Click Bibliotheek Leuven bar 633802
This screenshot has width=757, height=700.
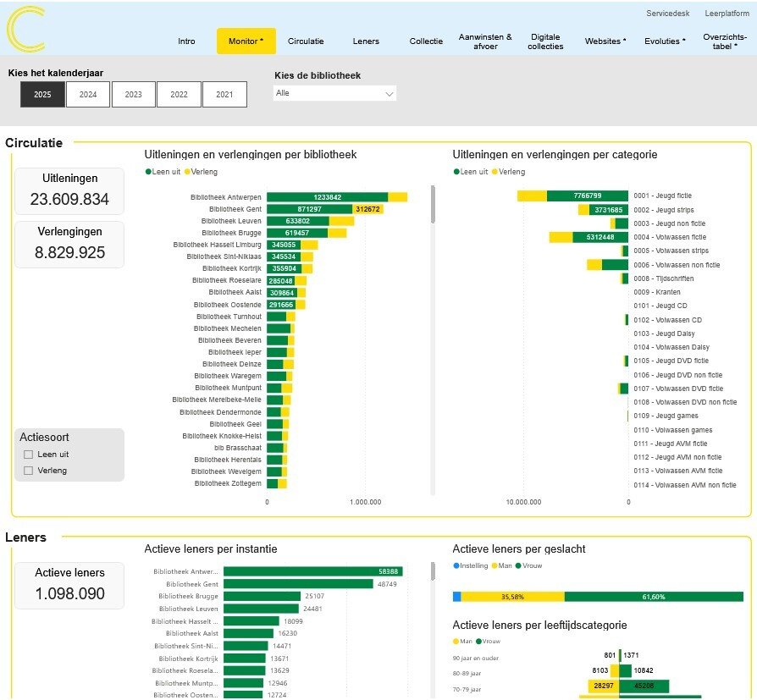coord(298,221)
